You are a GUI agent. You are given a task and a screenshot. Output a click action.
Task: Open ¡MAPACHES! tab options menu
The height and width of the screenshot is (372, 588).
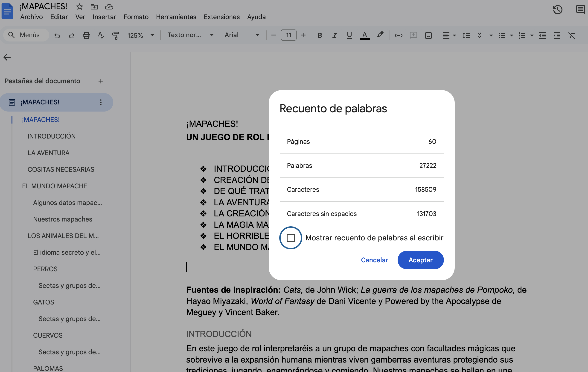(x=101, y=102)
